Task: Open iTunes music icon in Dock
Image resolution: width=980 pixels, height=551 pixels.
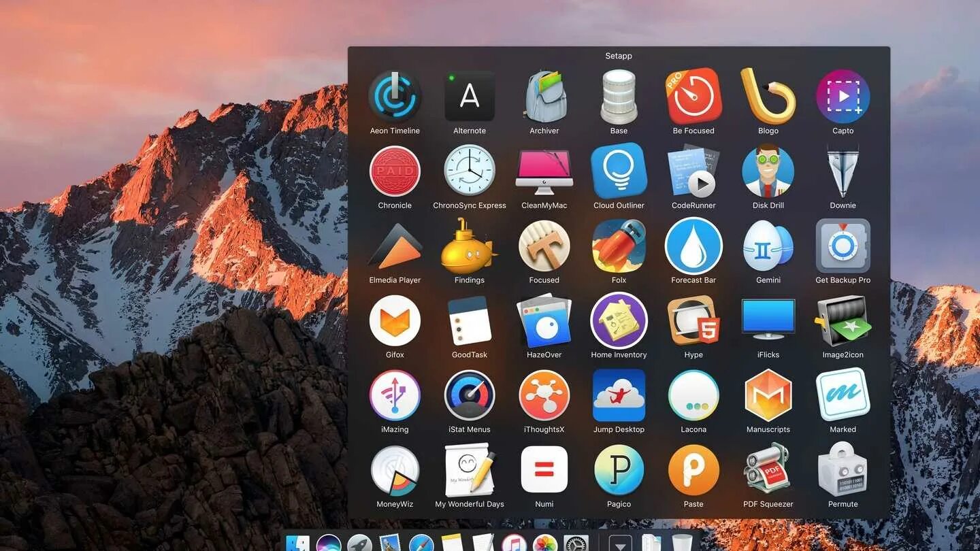Action: tap(514, 544)
